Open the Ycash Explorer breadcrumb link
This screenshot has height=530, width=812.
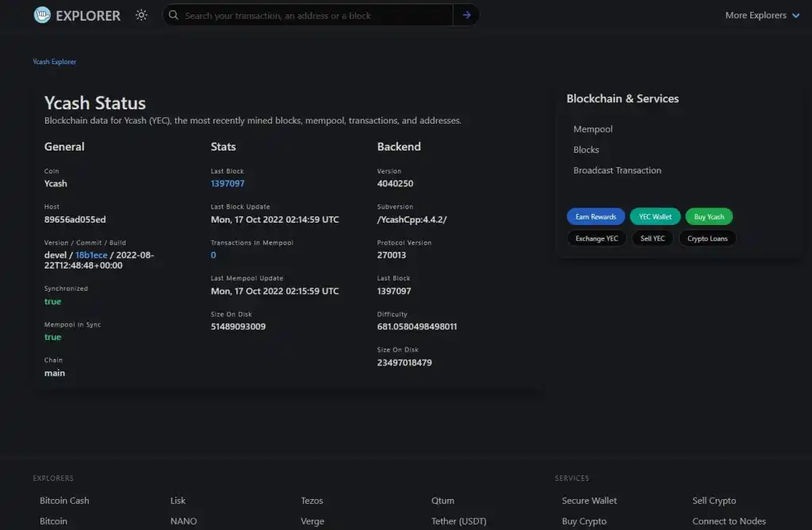[55, 62]
